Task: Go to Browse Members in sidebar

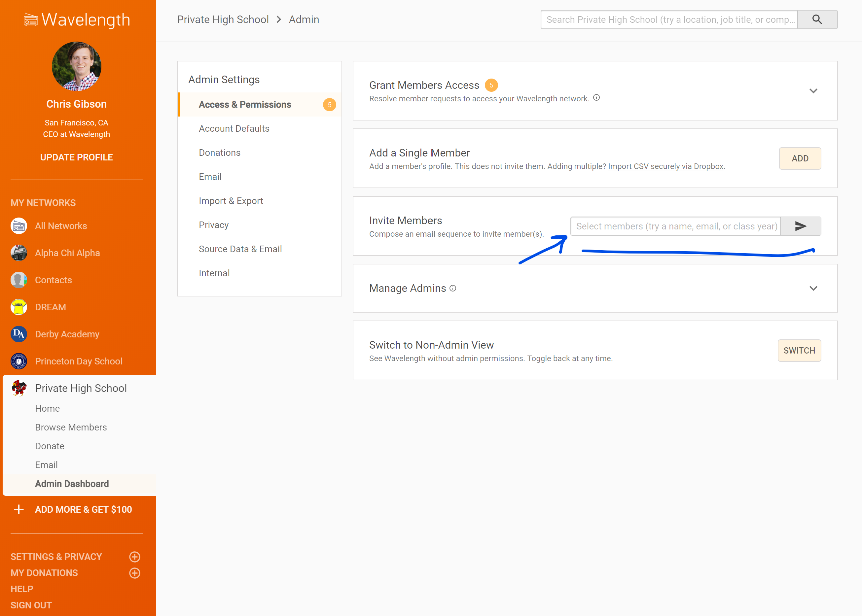Action: pyautogui.click(x=71, y=427)
